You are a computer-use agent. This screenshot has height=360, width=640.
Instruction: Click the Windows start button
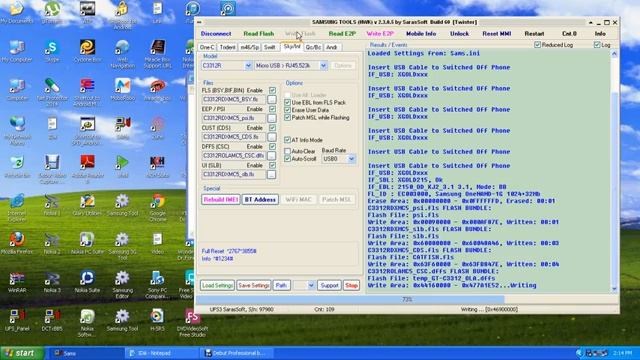(21, 353)
